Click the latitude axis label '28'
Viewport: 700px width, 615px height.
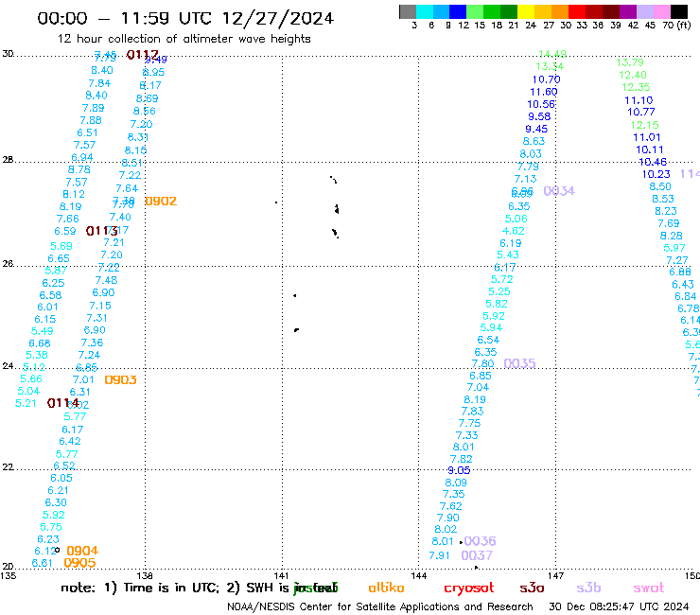(8, 160)
